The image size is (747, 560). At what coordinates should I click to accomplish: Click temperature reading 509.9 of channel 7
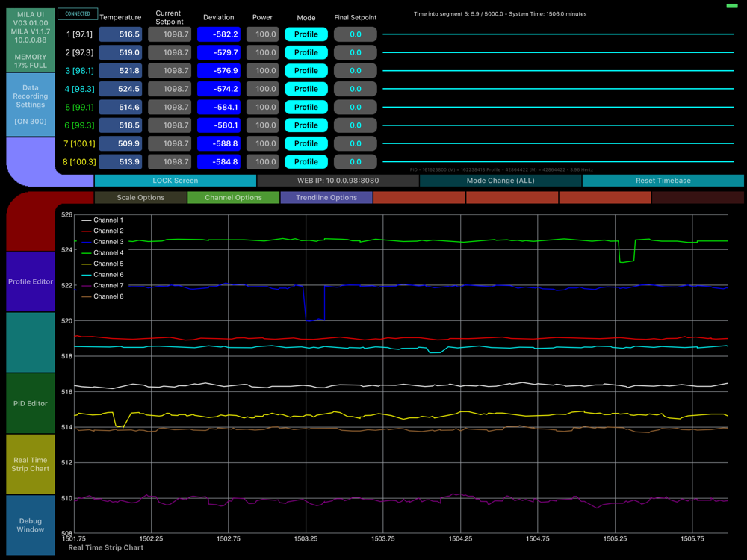(x=120, y=143)
